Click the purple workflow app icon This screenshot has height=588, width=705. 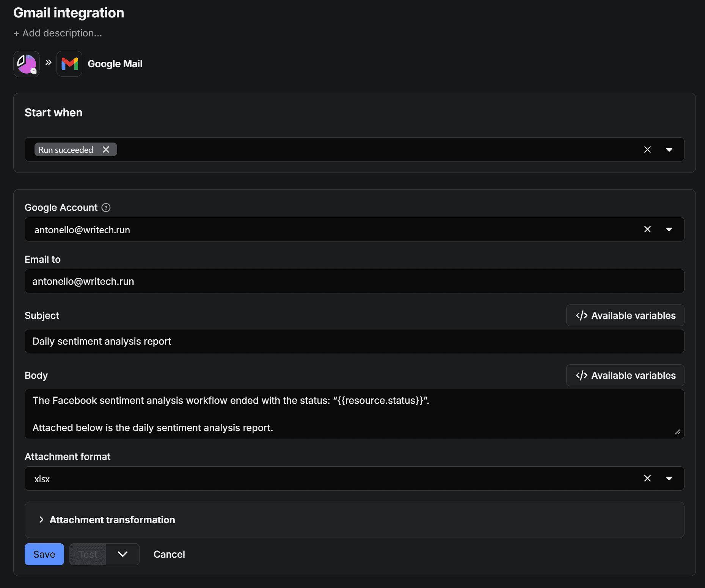pos(26,64)
